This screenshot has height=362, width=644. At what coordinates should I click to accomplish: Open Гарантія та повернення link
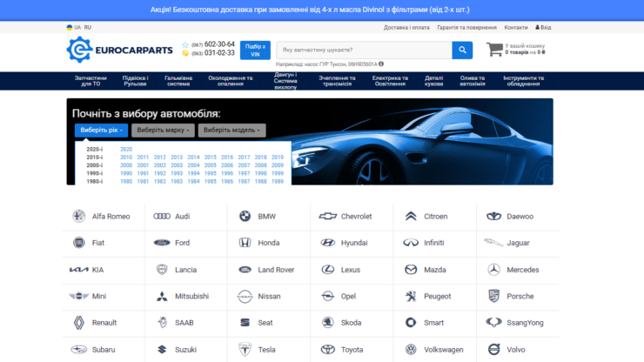[466, 28]
